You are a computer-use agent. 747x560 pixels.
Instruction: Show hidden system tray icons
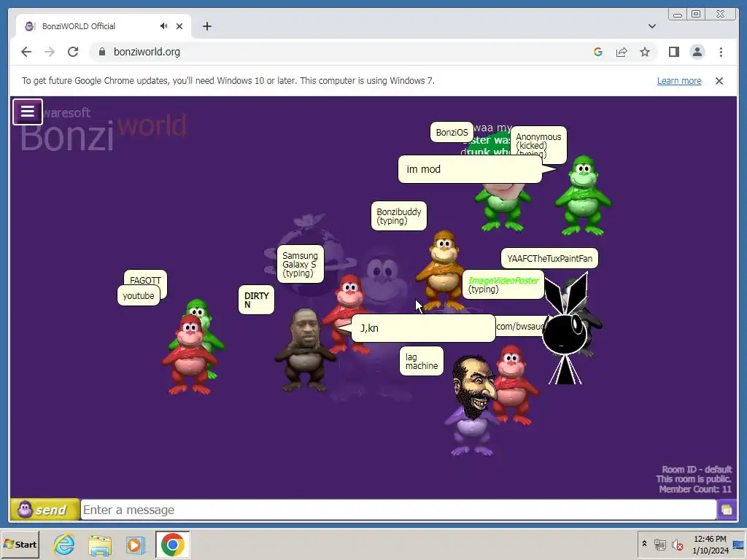[644, 544]
